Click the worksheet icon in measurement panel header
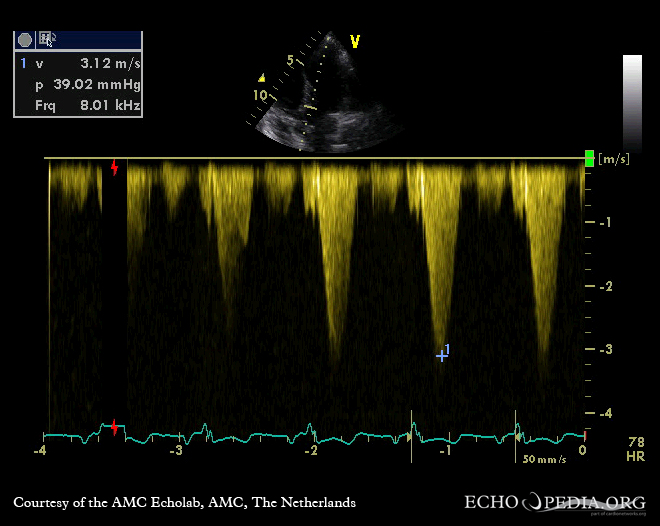This screenshot has height=526, width=660. coord(46,40)
